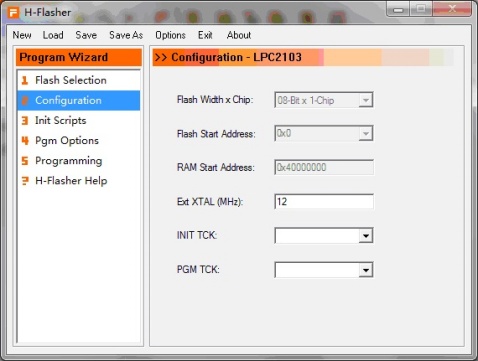Go to Flash Selection wizard step
This screenshot has height=361, width=478.
click(79, 80)
